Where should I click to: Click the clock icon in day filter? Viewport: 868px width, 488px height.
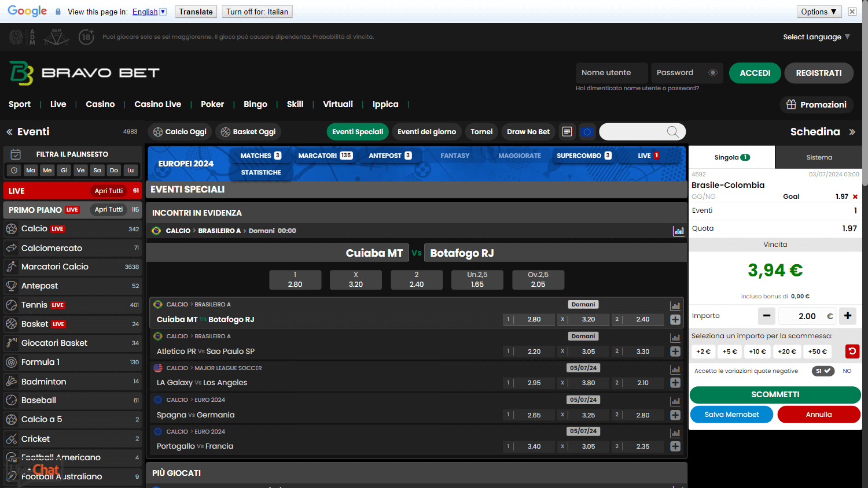point(14,170)
